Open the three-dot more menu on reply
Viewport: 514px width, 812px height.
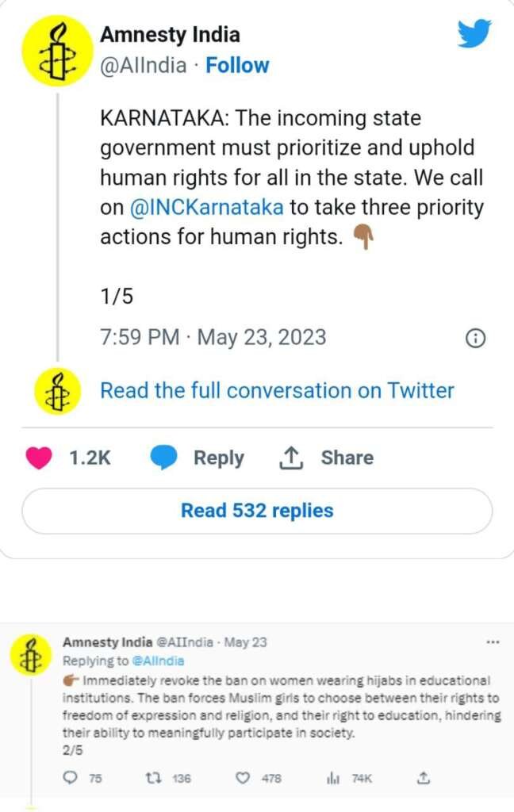493,642
